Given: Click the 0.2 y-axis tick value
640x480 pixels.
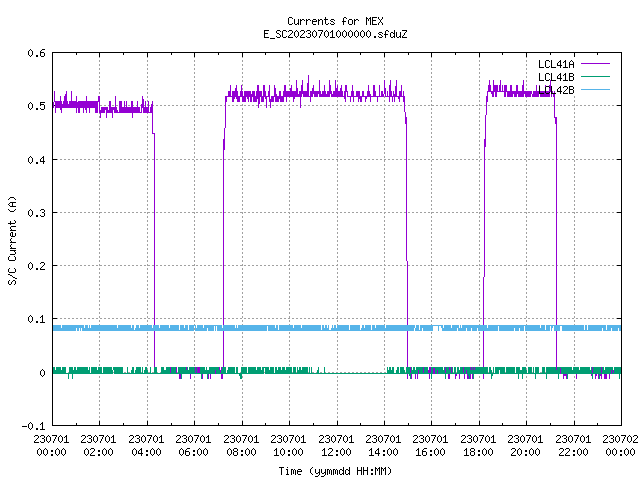Looking at the screenshot, I should click(x=36, y=266).
